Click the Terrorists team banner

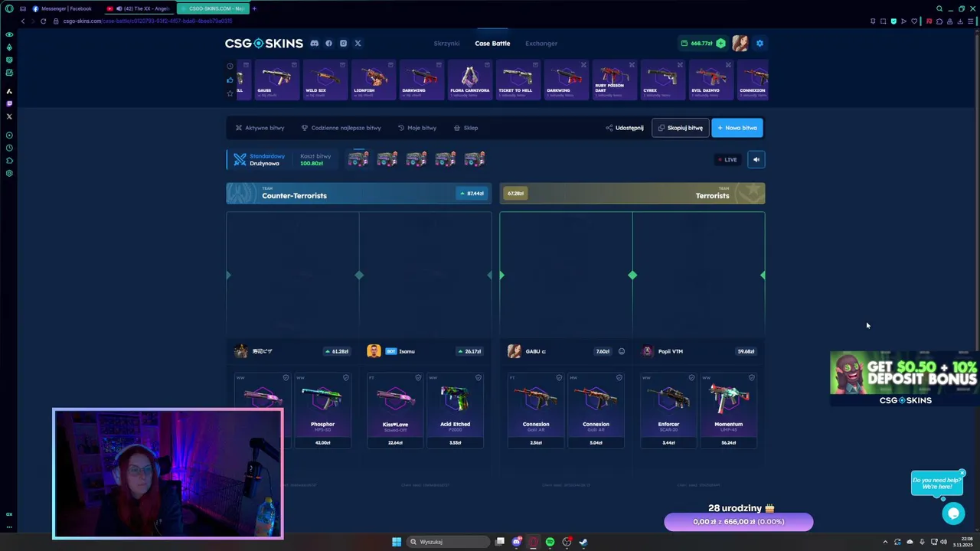[632, 194]
